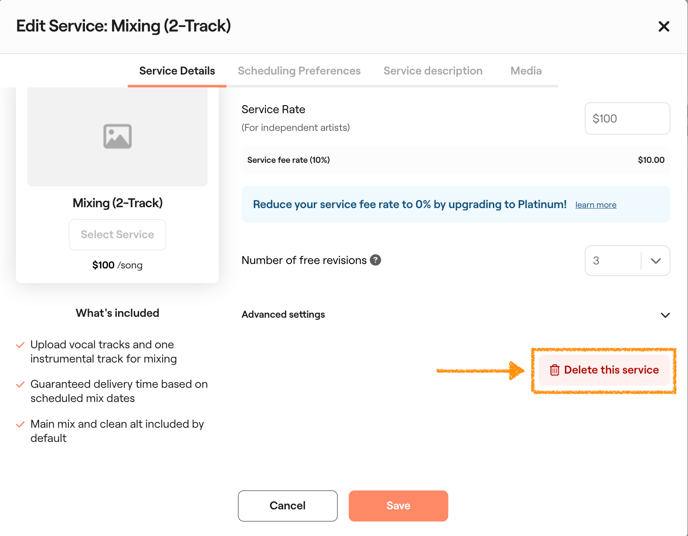Close the Edit Service dialog
Screen dimensions: 688x536
(664, 27)
